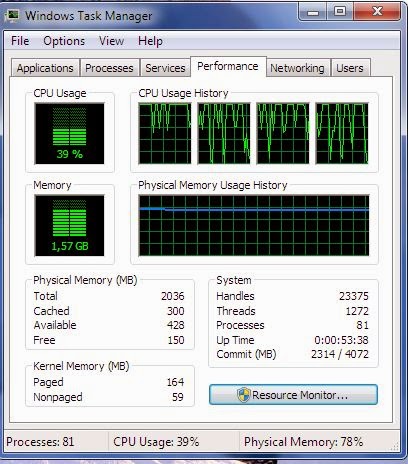Click the third CPU Usage History graph

(283, 133)
